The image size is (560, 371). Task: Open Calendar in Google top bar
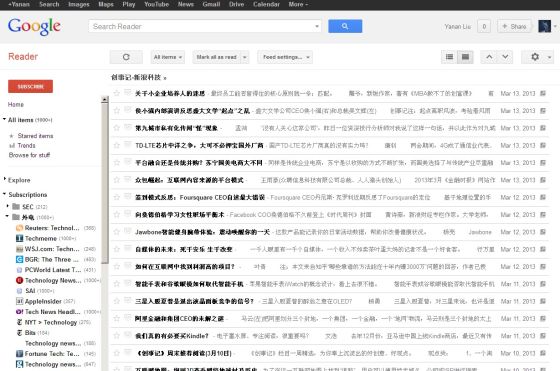266,4
